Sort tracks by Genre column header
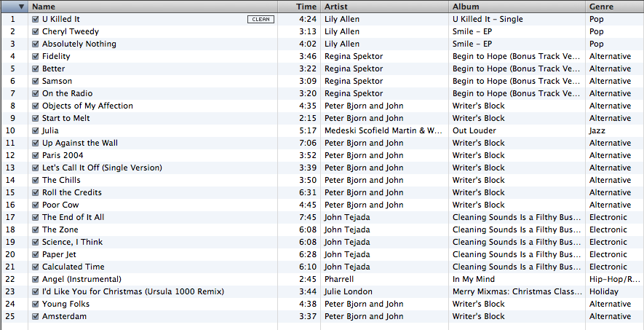The image size is (644, 330). 615,7
